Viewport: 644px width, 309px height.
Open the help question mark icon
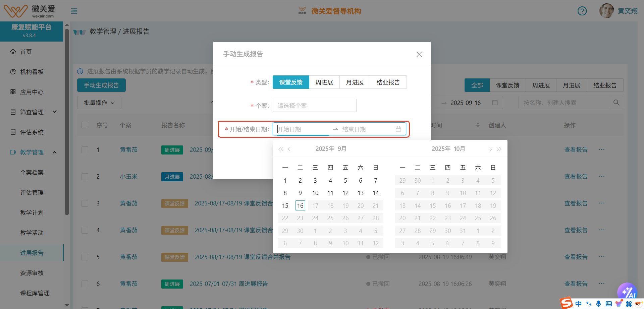point(582,11)
